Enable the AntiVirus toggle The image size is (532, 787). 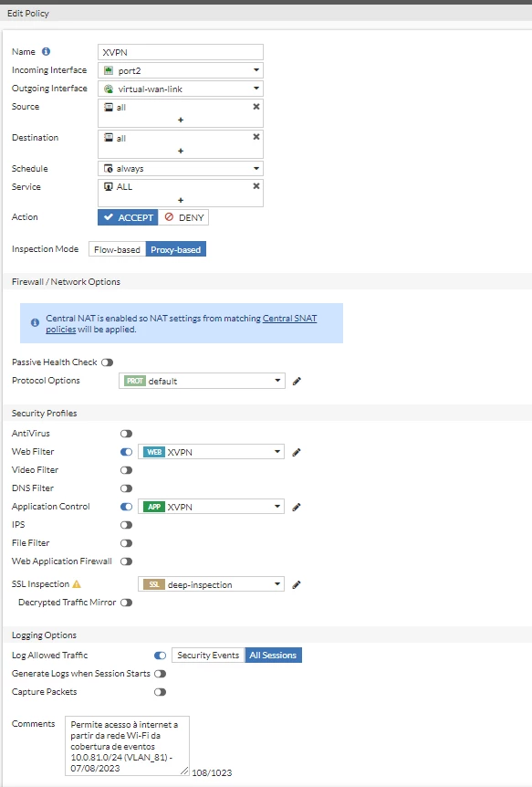[x=126, y=434]
